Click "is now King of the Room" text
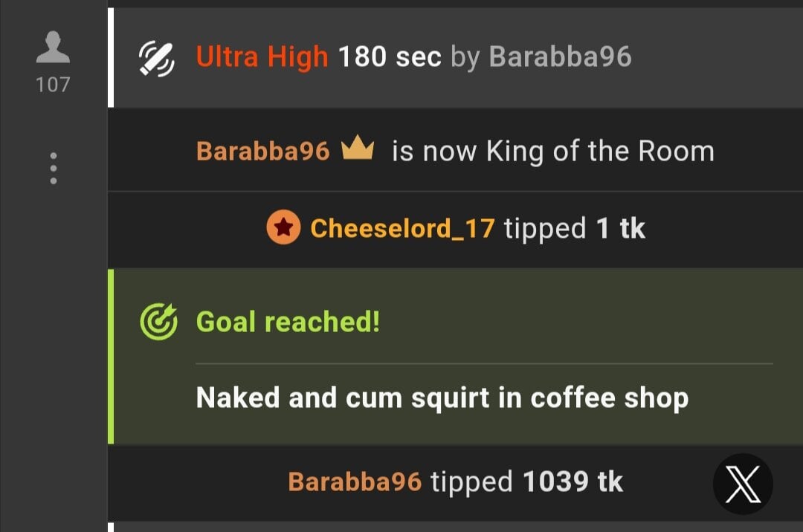Image resolution: width=803 pixels, height=532 pixels. pyautogui.click(x=553, y=152)
